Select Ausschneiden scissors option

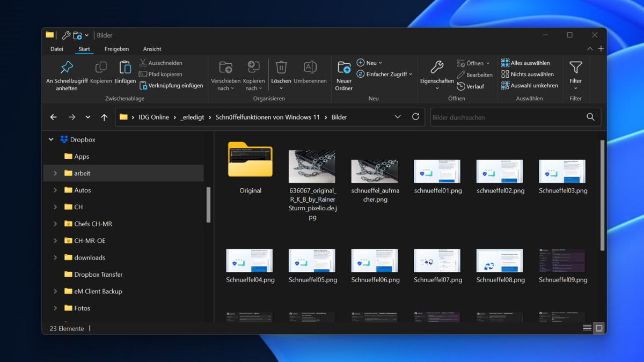coord(161,63)
